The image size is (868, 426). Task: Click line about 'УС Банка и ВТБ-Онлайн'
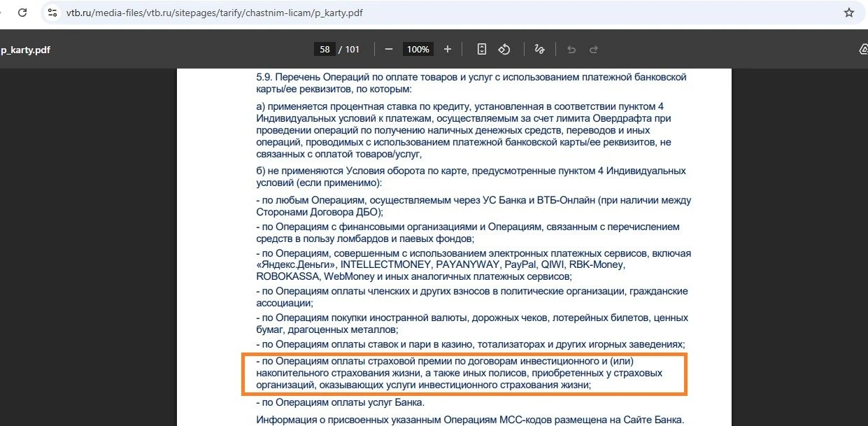pos(474,206)
